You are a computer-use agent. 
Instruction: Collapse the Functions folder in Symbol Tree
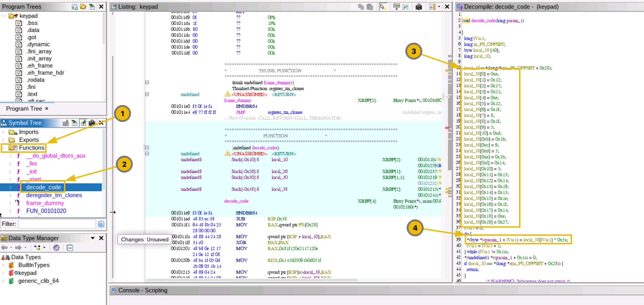pyautogui.click(x=3, y=148)
